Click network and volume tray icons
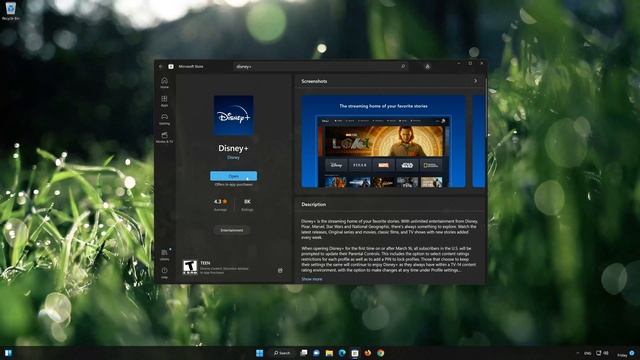 point(602,353)
